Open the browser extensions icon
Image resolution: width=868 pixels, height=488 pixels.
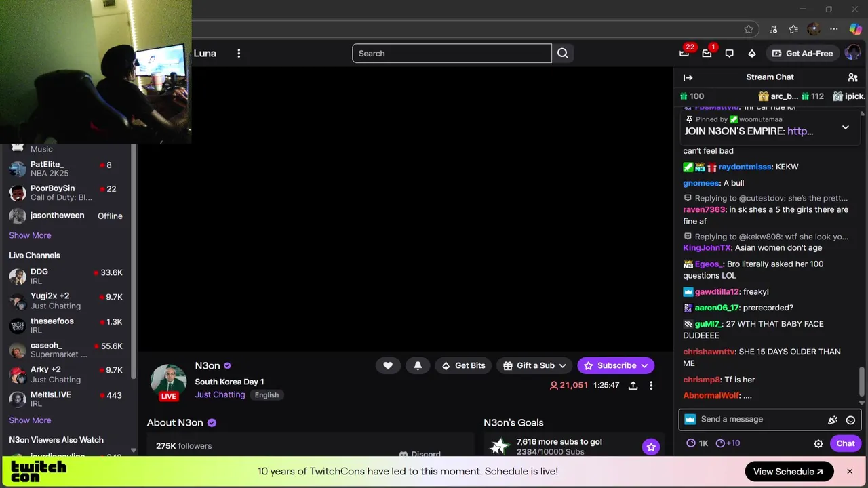[773, 29]
